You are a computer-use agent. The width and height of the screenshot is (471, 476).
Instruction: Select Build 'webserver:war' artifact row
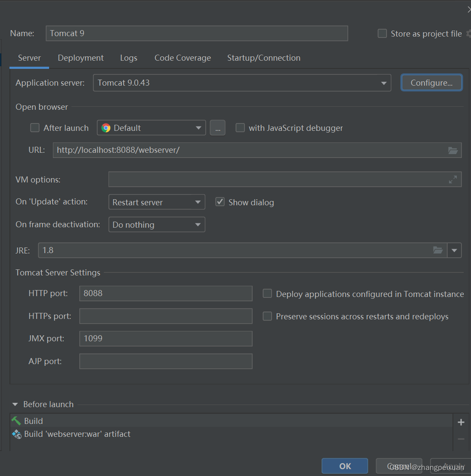pos(231,434)
